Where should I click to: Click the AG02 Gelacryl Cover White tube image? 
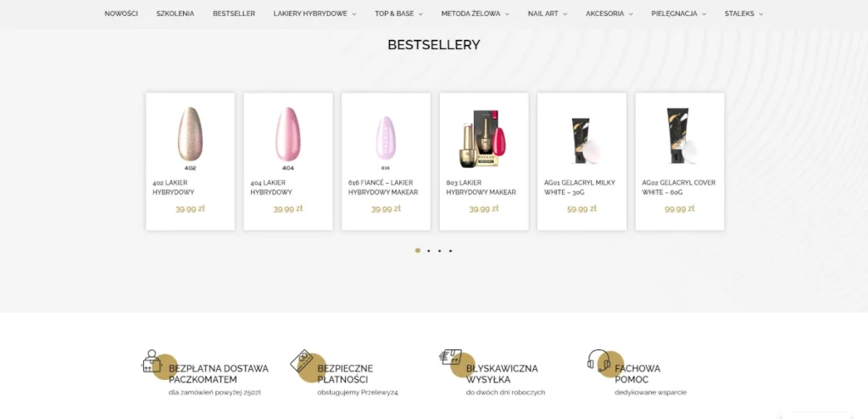681,136
